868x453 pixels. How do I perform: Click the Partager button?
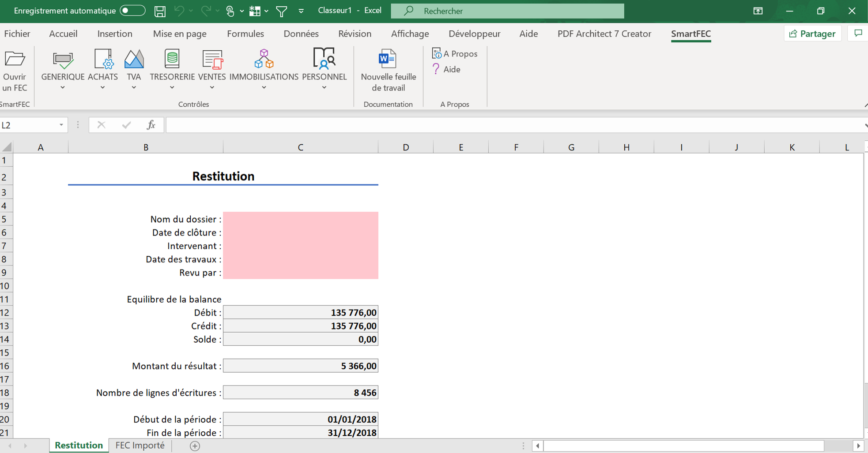tap(812, 34)
